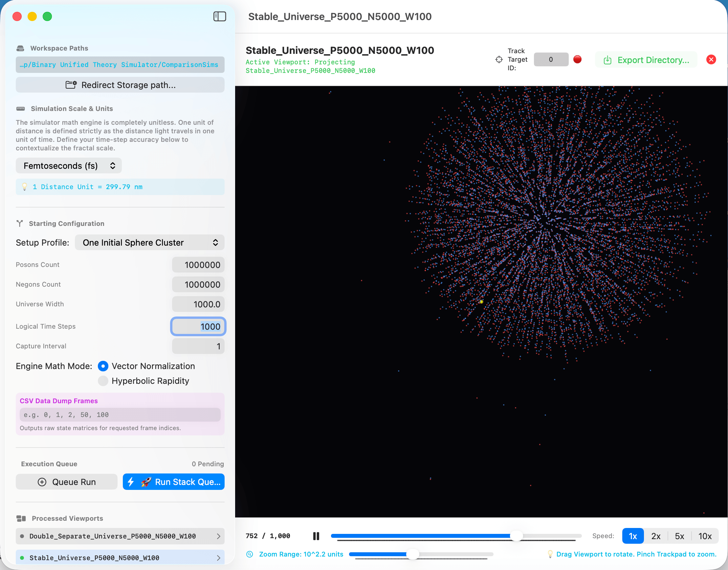Screen dimensions: 728x570
Task: Switch playback speed to 10x
Action: (705, 536)
